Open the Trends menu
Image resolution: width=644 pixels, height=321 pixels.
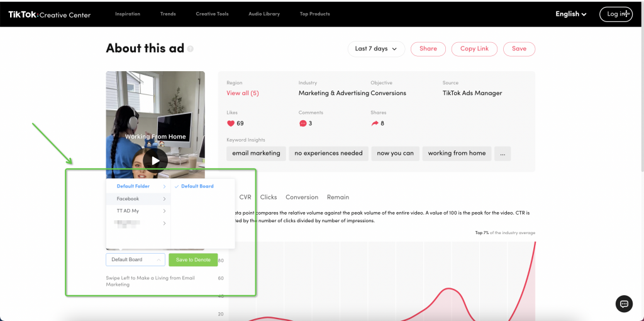pos(168,14)
